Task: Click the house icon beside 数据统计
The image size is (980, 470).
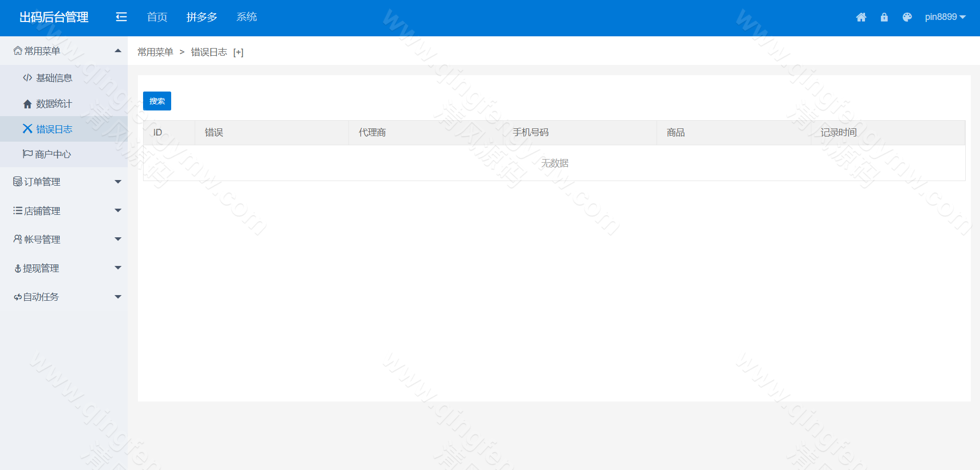Action: (x=28, y=104)
